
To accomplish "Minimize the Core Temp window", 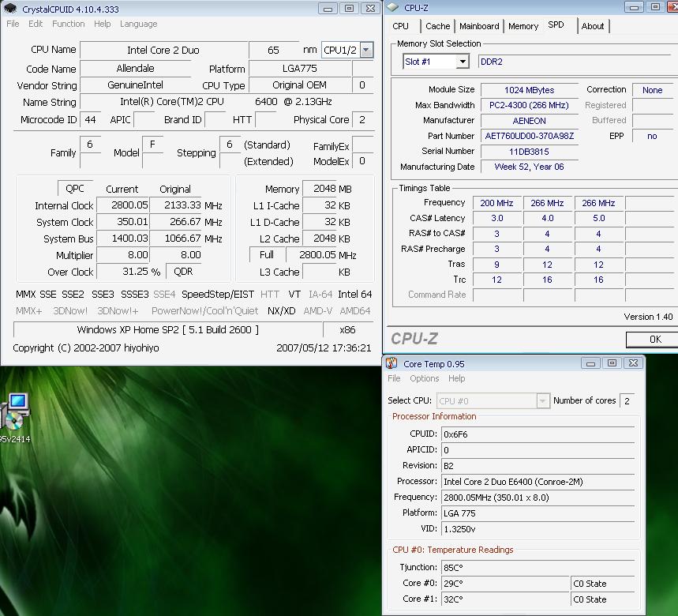I will 591,363.
